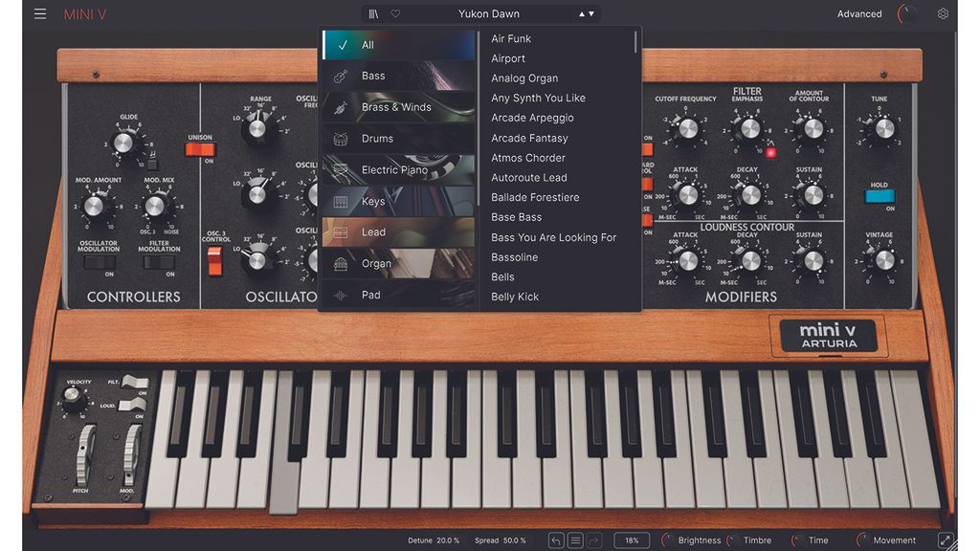Select the Drums category icon
This screenshot has height=551, width=980.
[342, 138]
